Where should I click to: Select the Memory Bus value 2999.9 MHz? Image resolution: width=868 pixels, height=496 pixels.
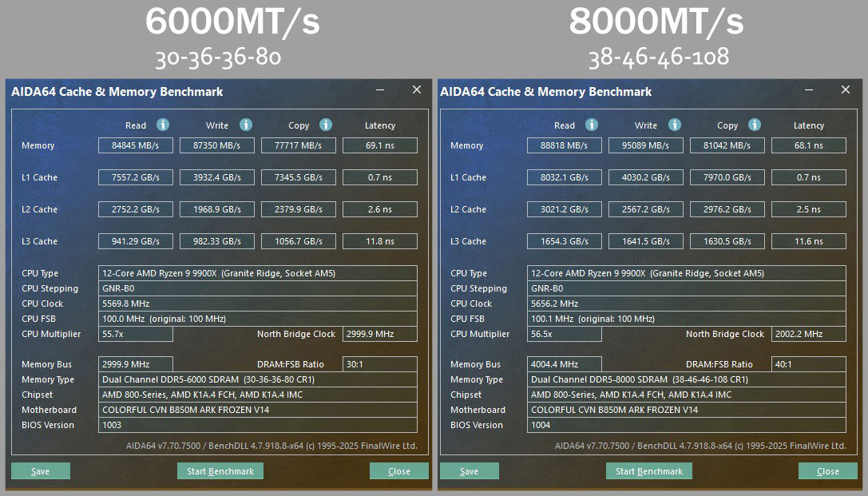136,364
